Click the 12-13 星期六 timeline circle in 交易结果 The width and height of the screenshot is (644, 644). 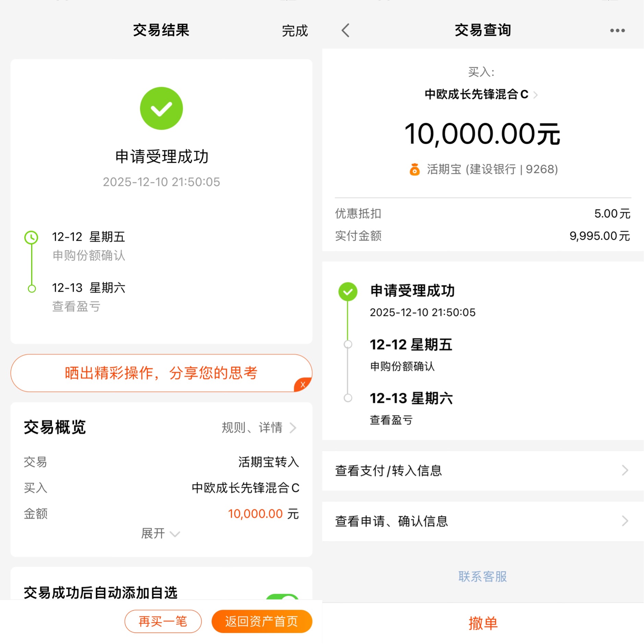[x=32, y=288]
